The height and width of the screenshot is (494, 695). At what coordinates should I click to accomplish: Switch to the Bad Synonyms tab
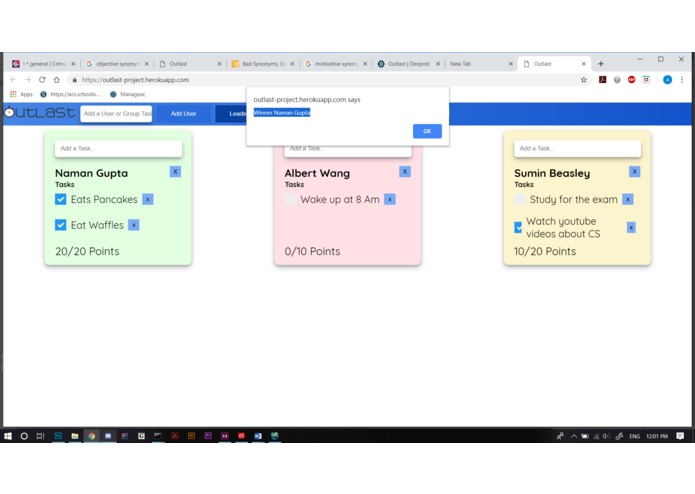coord(263,64)
